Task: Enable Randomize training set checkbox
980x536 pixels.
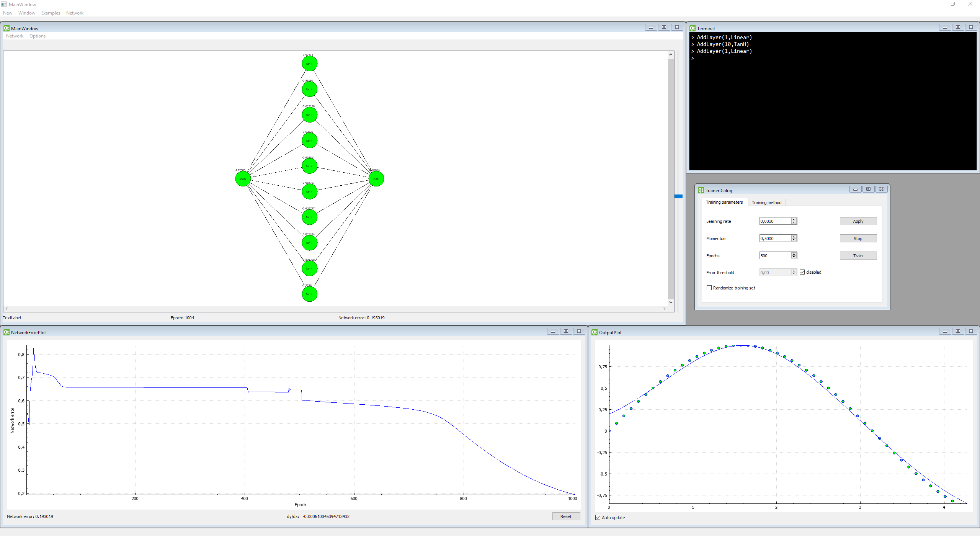Action: 709,288
